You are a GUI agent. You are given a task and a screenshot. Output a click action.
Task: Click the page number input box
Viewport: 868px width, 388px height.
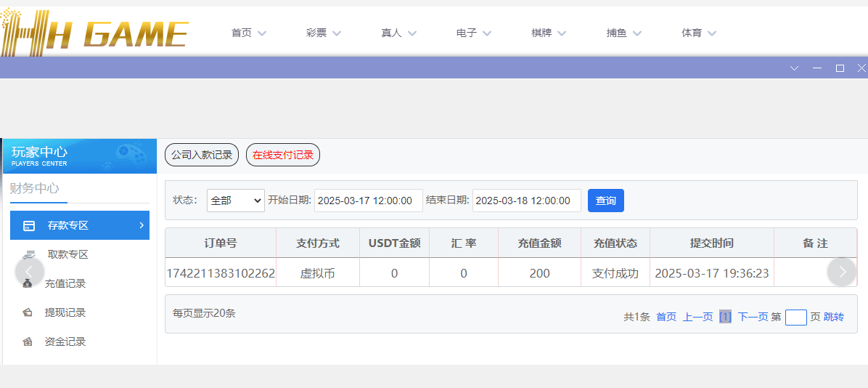pyautogui.click(x=795, y=318)
